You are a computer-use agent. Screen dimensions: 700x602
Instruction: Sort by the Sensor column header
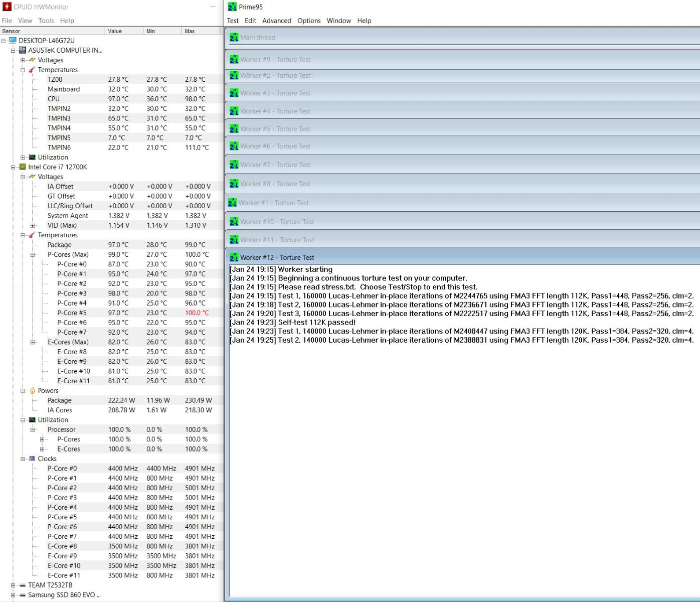coord(53,31)
